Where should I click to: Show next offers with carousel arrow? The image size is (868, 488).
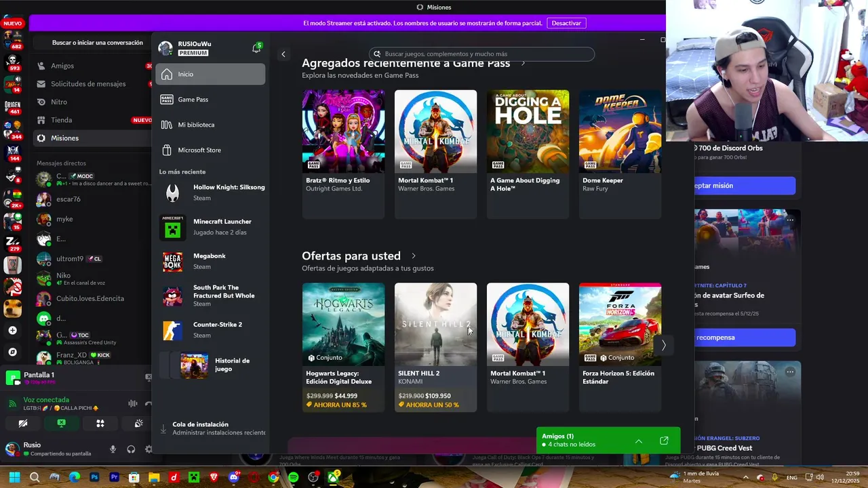663,346
